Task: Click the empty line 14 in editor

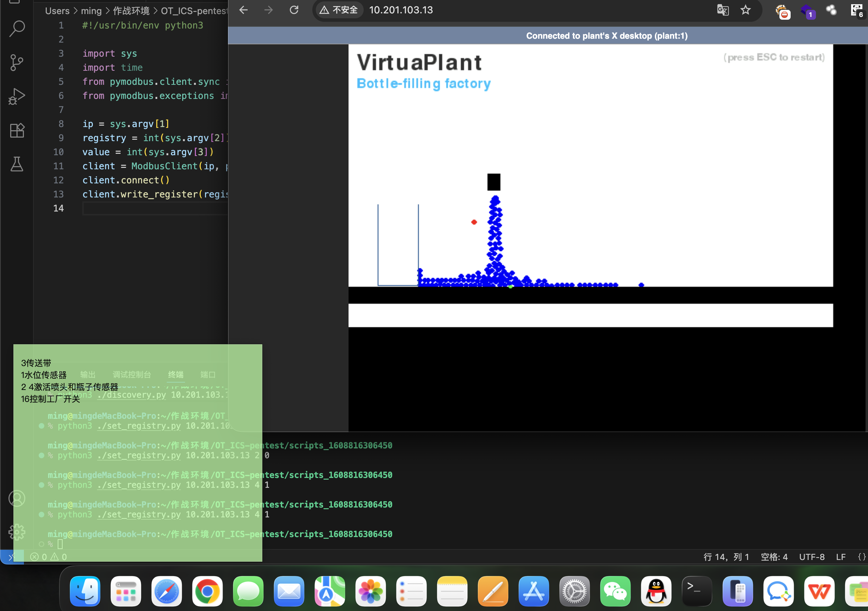Action: (x=155, y=208)
